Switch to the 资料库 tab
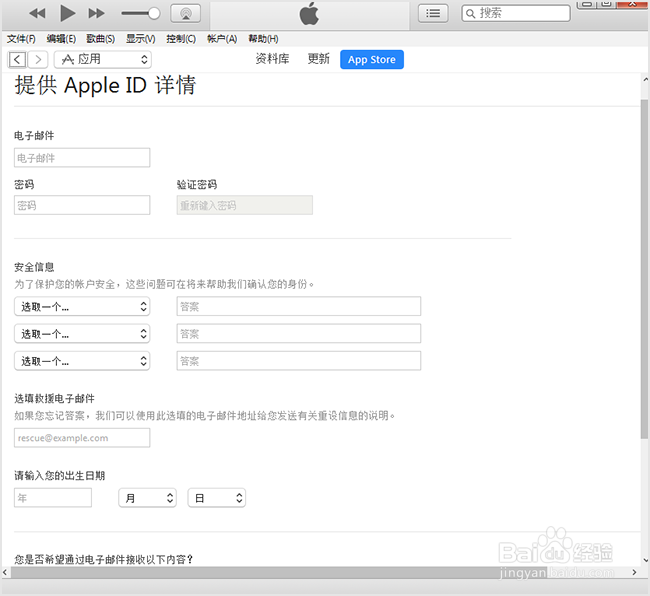Screen dimensions: 650x596 [x=272, y=59]
